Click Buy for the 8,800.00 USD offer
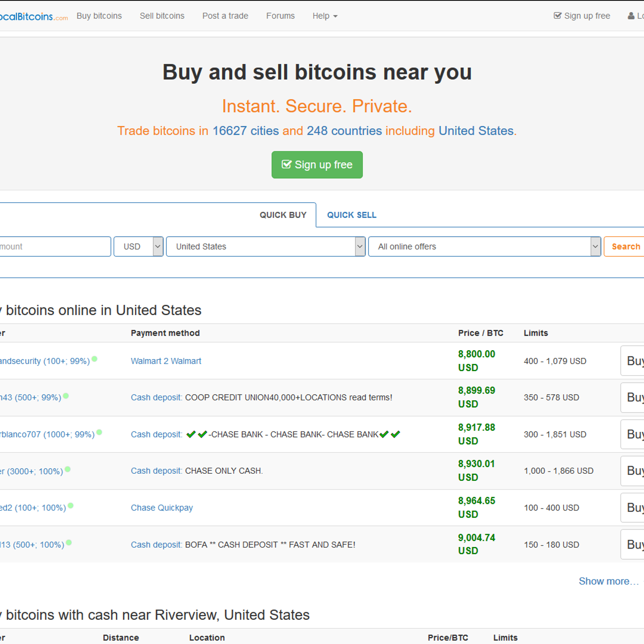This screenshot has height=644, width=644. (633, 361)
